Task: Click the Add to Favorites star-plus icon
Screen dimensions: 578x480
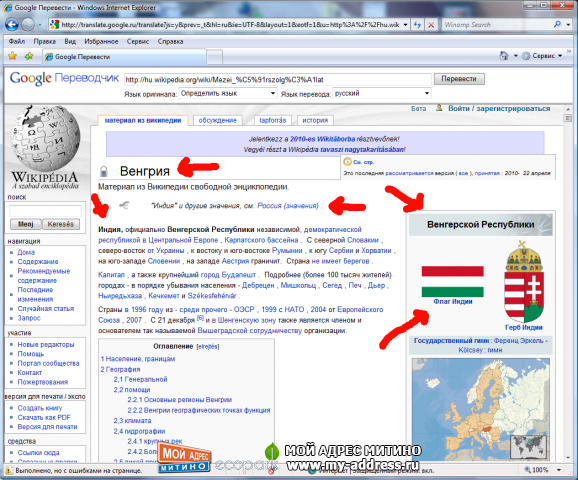Action: [29, 56]
